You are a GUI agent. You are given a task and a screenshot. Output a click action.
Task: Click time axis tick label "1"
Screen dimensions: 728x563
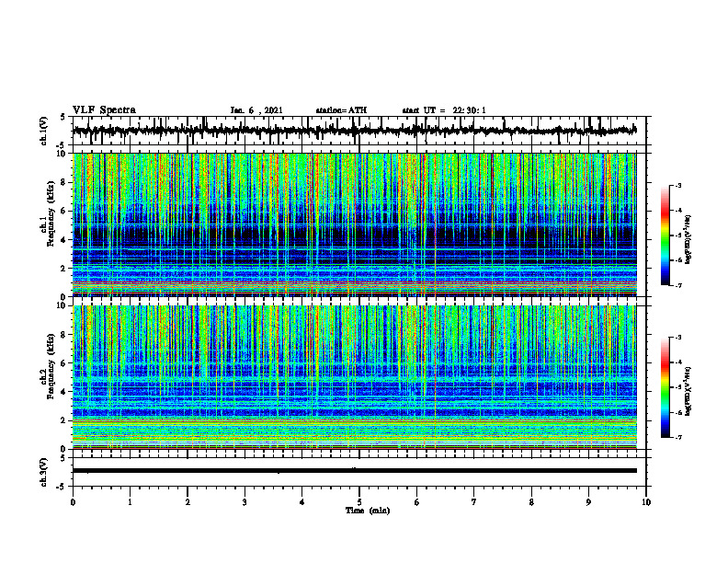pyautogui.click(x=131, y=502)
